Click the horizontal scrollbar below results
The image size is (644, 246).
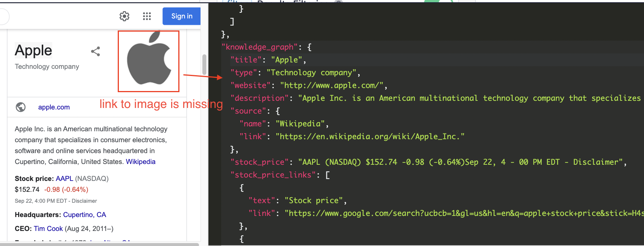coord(99,244)
